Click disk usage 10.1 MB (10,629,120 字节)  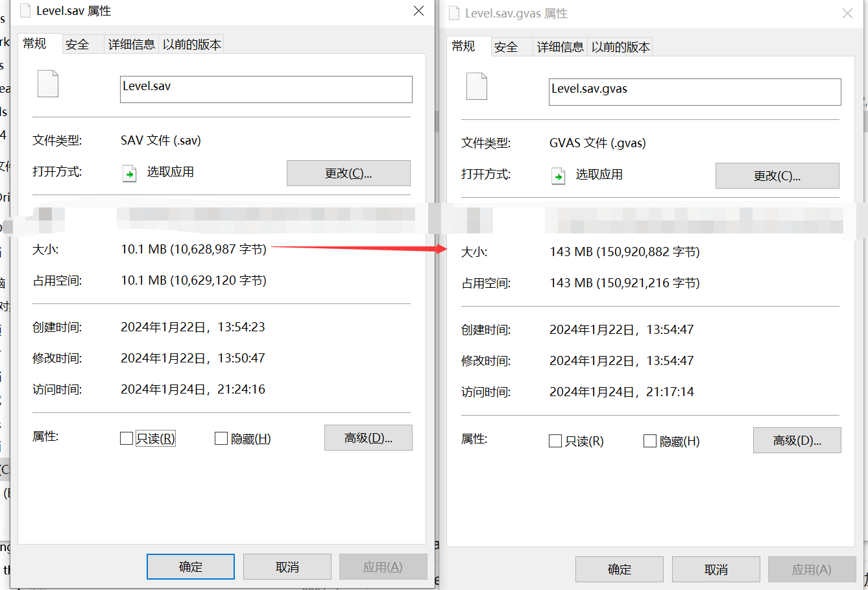point(194,280)
